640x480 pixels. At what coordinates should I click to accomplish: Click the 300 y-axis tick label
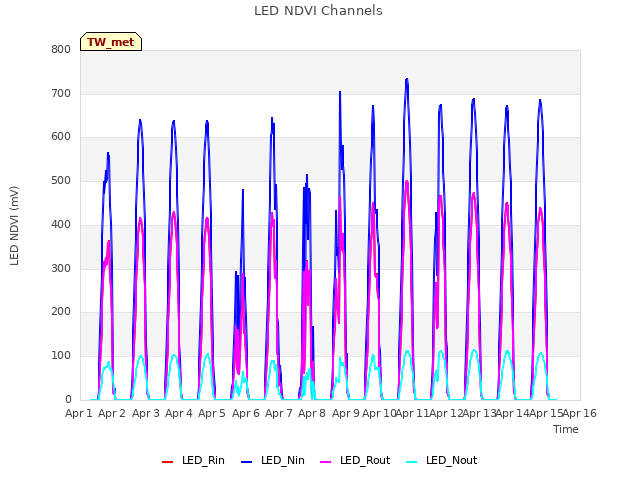pyautogui.click(x=61, y=268)
